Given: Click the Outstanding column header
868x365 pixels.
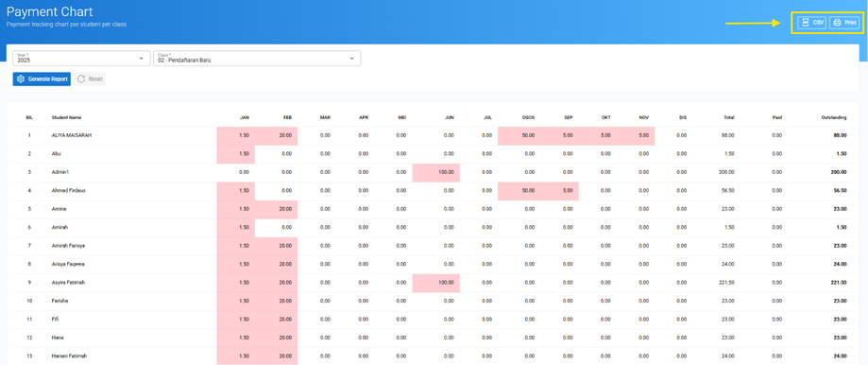Looking at the screenshot, I should [x=834, y=117].
